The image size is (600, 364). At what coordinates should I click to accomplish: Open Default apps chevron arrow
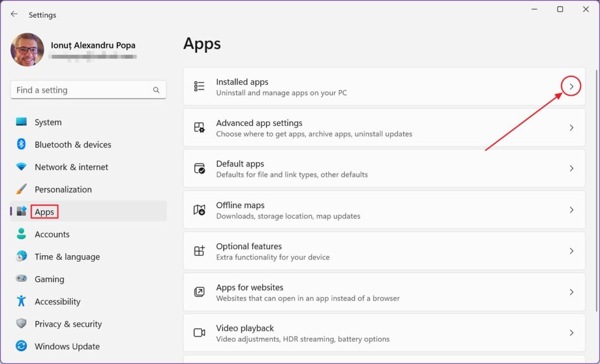tap(571, 168)
